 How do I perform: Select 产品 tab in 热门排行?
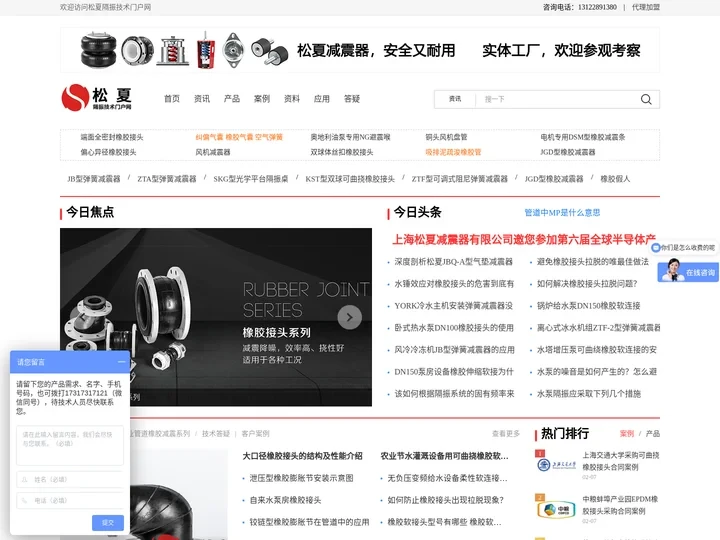coord(652,433)
